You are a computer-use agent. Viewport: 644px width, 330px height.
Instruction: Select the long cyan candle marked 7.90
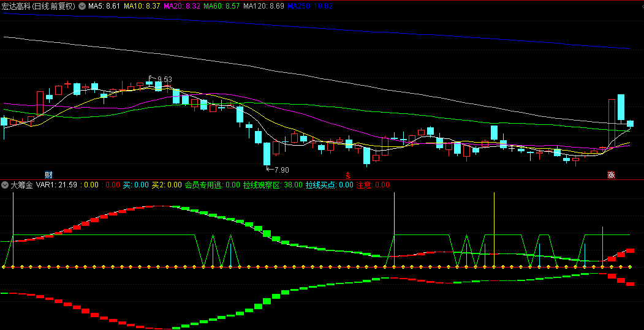(x=267, y=154)
